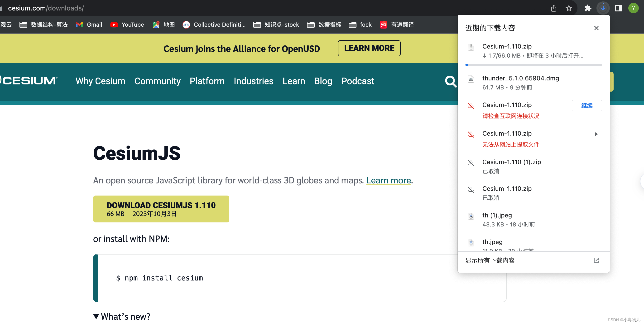Go to the Blog tab
The width and height of the screenshot is (644, 324).
323,81
